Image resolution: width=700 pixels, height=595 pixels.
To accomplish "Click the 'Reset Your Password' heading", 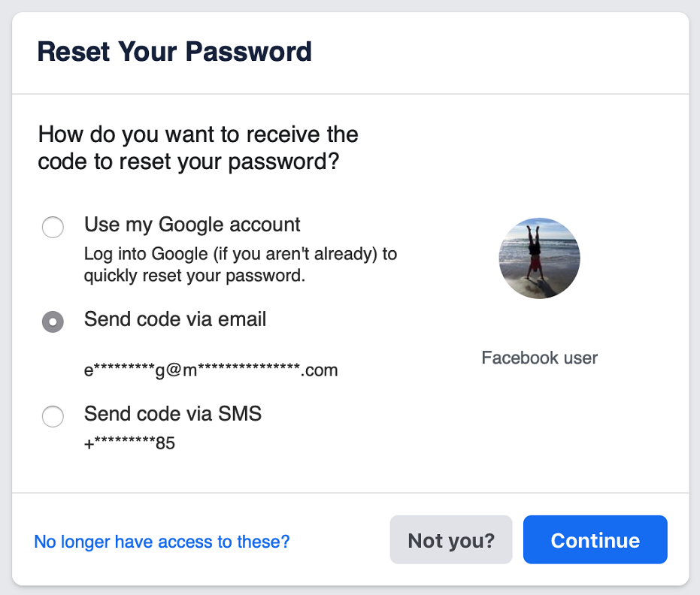I will 174,51.
